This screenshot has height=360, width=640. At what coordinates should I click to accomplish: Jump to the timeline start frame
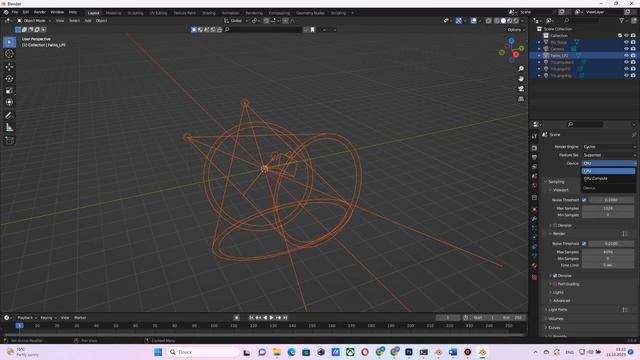coord(251,318)
